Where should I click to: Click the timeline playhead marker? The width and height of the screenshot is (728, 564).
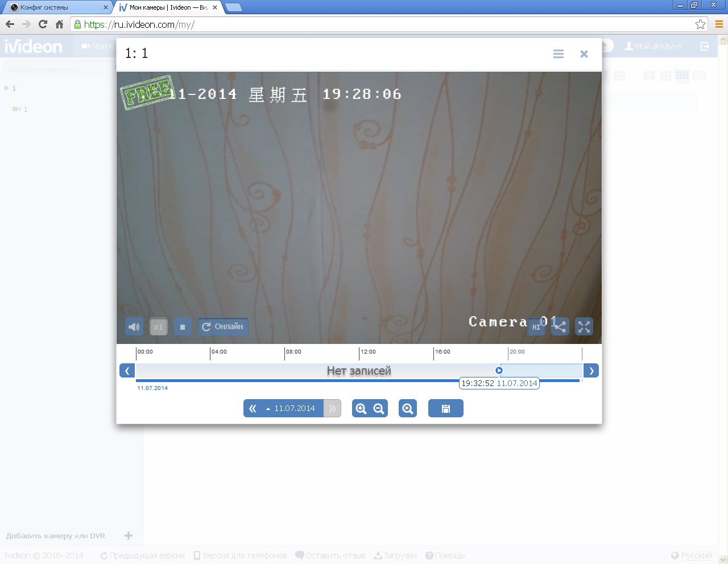click(x=499, y=371)
